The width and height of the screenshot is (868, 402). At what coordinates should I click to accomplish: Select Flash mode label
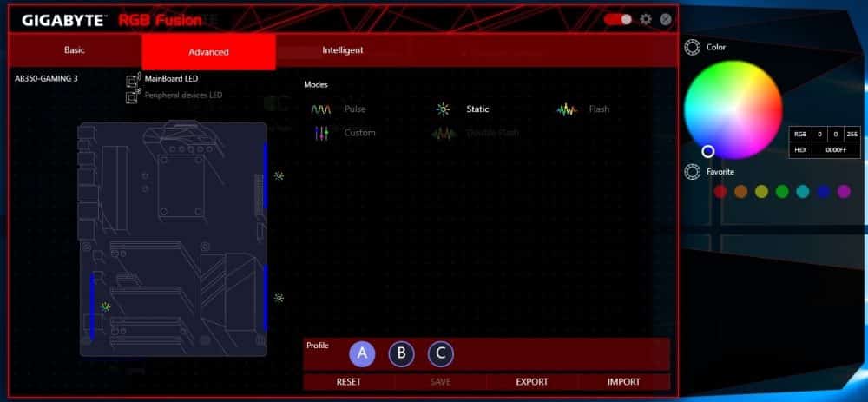tap(599, 109)
